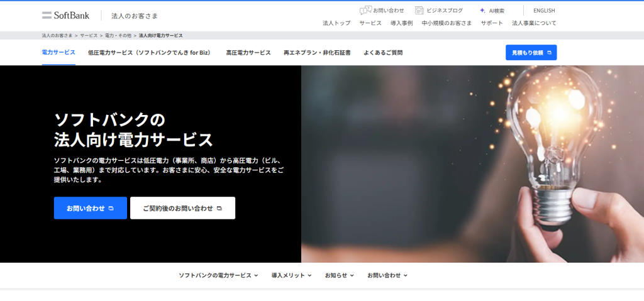The width and height of the screenshot is (644, 301).
Task: Expand the 導入メリット anchor dropdown
Action: [291, 275]
